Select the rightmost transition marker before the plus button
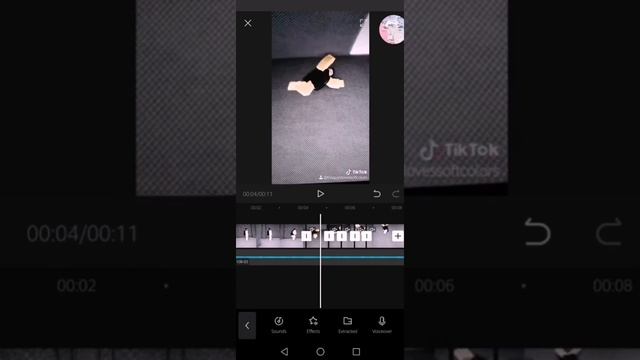Image resolution: width=640 pixels, height=360 pixels. pos(367,236)
